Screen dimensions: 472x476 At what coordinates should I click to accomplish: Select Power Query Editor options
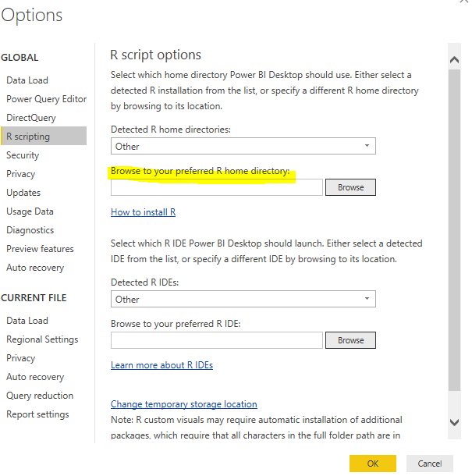[47, 99]
